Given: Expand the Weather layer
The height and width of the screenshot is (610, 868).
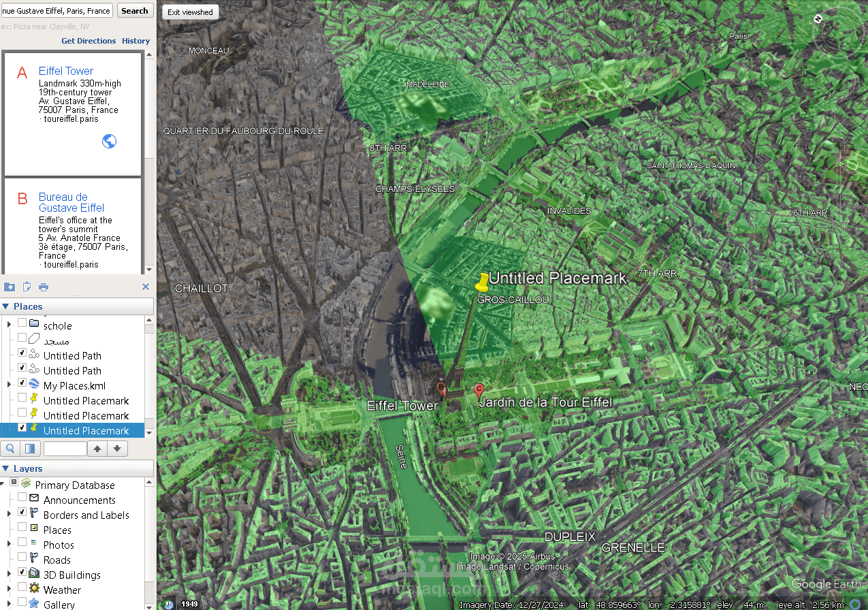Looking at the screenshot, I should click(x=10, y=589).
